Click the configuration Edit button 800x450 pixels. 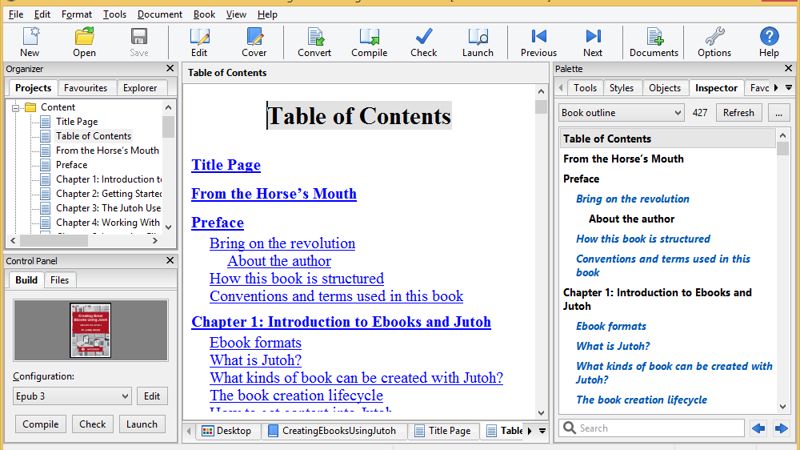click(152, 396)
